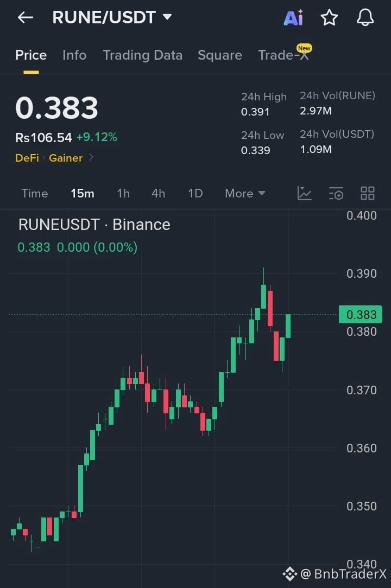This screenshot has height=588, width=391.
Task: Open the Gainer category chevron
Action: click(x=91, y=157)
